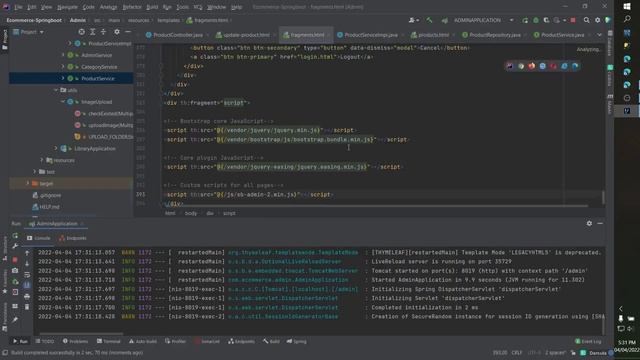
Task: Open the Terminal tool window
Action: (x=109, y=341)
